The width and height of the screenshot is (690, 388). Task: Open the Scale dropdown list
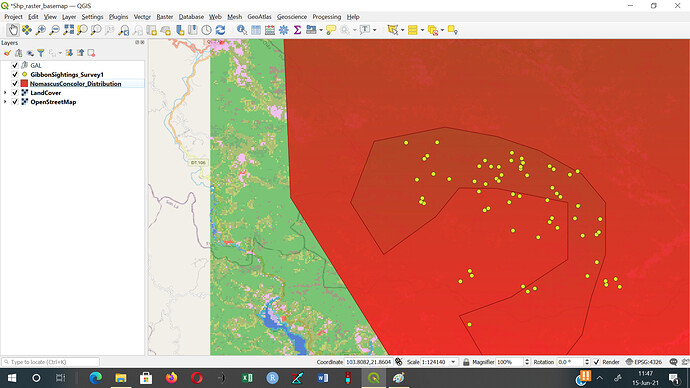tap(453, 362)
